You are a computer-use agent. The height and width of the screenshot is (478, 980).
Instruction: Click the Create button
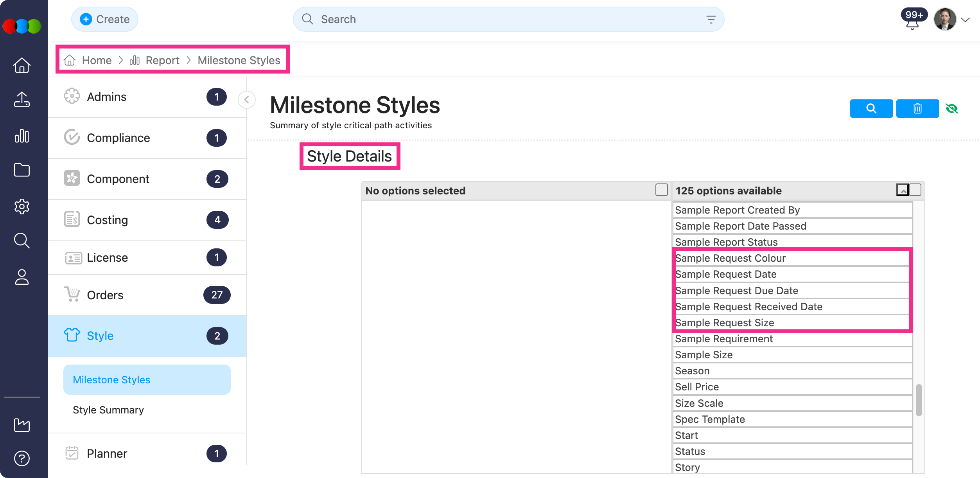click(x=105, y=19)
